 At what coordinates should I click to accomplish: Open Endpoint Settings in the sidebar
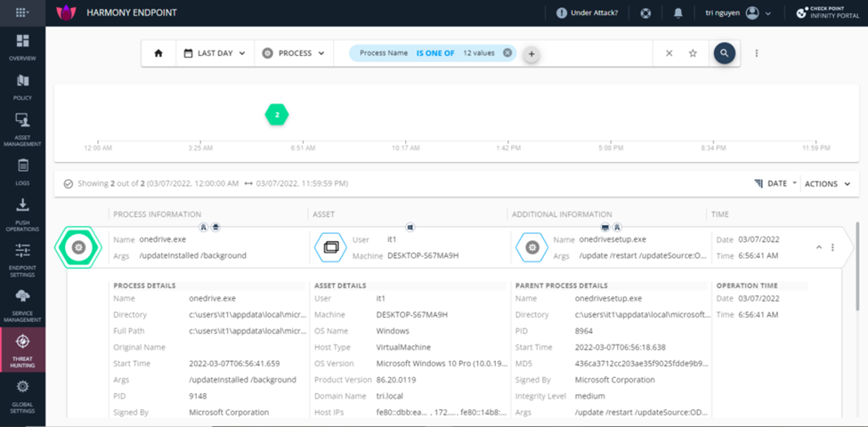click(22, 260)
